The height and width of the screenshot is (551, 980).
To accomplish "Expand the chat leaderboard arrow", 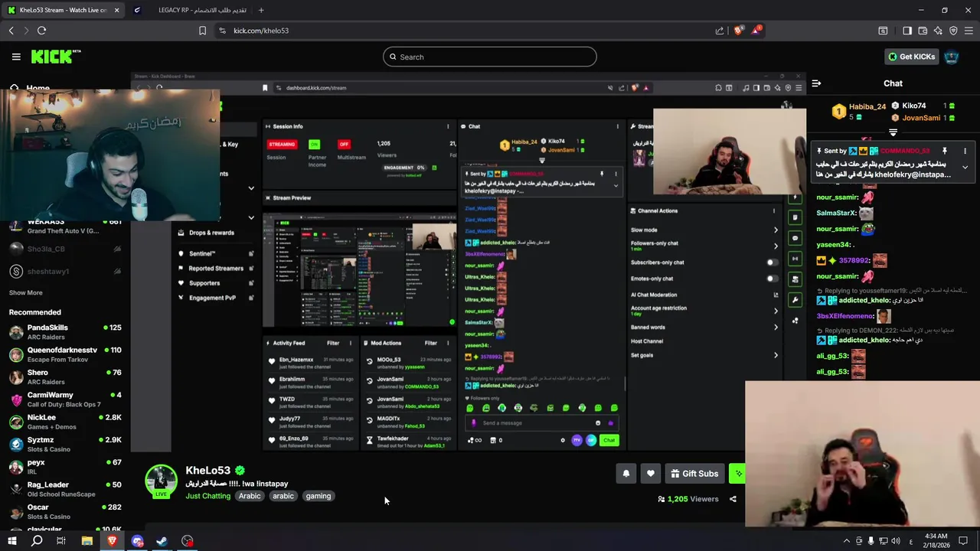I will click(893, 132).
